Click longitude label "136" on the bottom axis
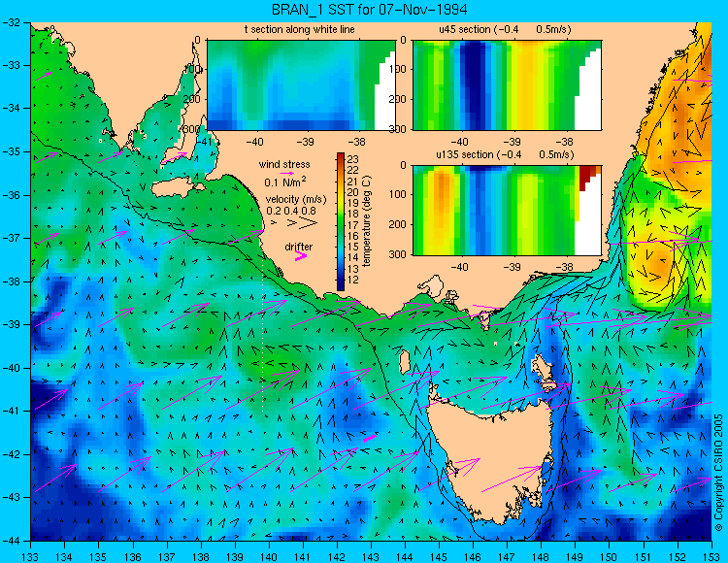This screenshot has width=728, height=563. click(x=133, y=557)
